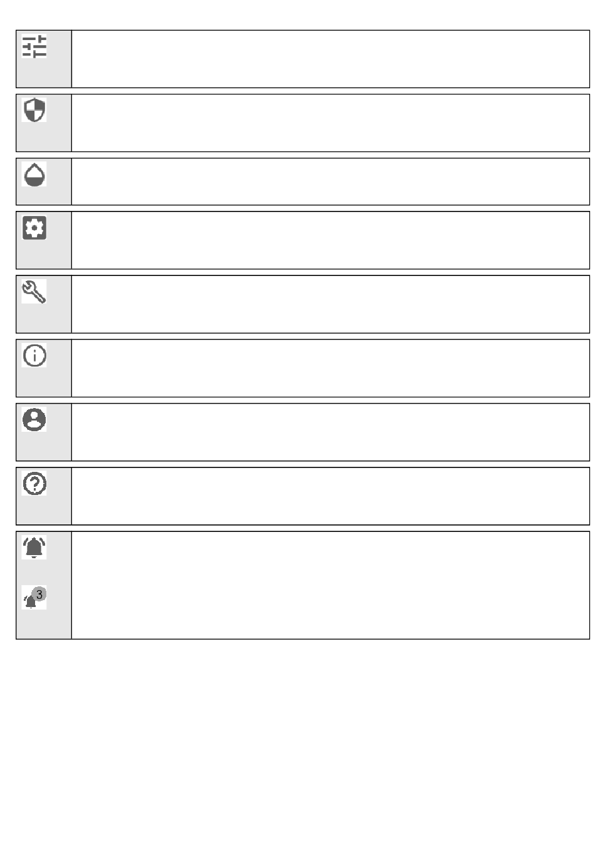
Task: Select the wrench service icon
Action: click(x=34, y=292)
